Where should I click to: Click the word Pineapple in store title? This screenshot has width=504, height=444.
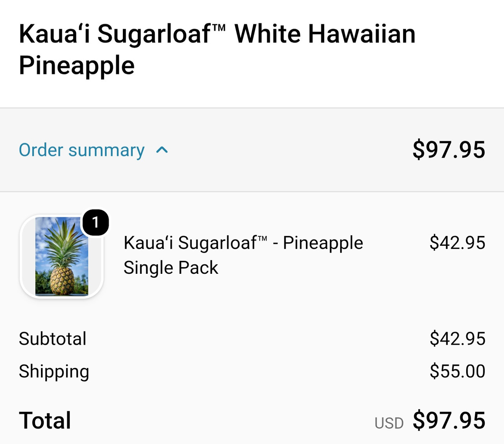click(x=77, y=65)
